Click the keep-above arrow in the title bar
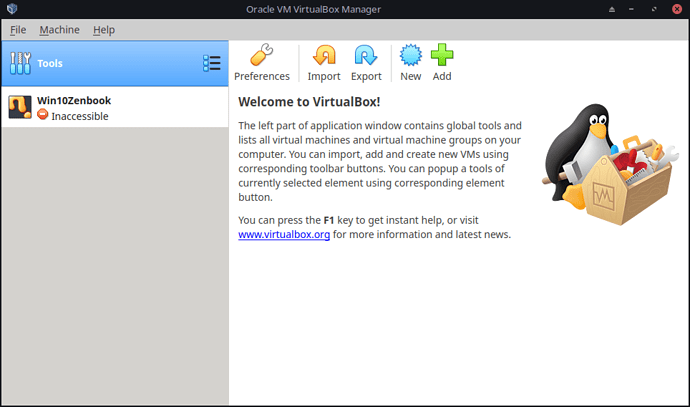 [x=612, y=9]
